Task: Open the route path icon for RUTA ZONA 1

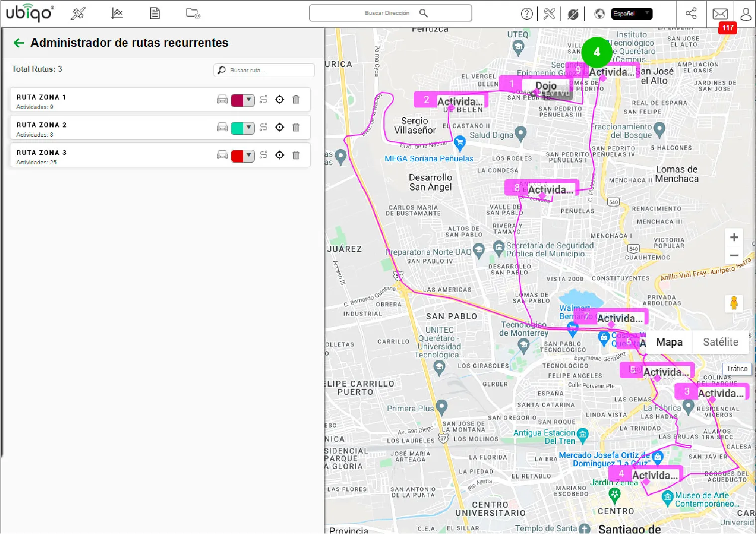Action: (264, 100)
